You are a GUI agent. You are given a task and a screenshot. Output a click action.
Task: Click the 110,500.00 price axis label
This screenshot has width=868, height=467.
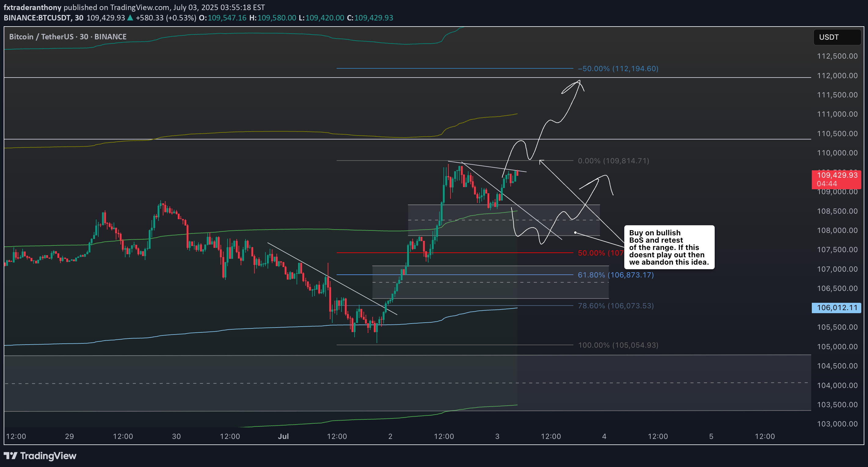pos(837,134)
